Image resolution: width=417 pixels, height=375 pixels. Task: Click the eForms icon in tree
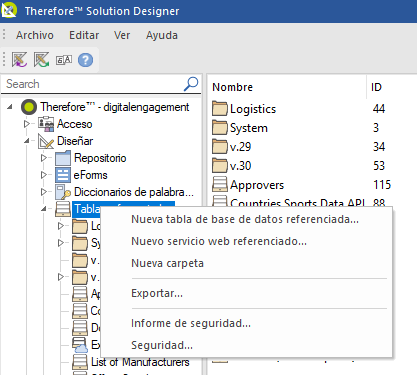point(63,175)
